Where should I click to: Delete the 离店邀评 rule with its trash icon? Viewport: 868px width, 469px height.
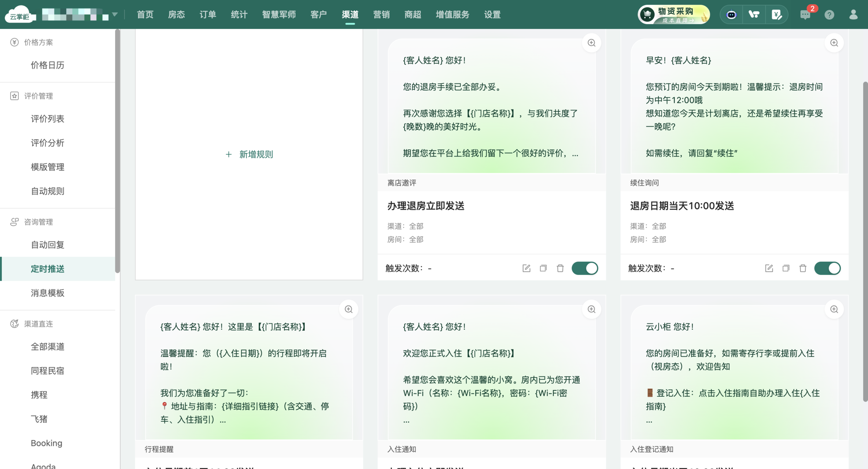[x=560, y=268]
